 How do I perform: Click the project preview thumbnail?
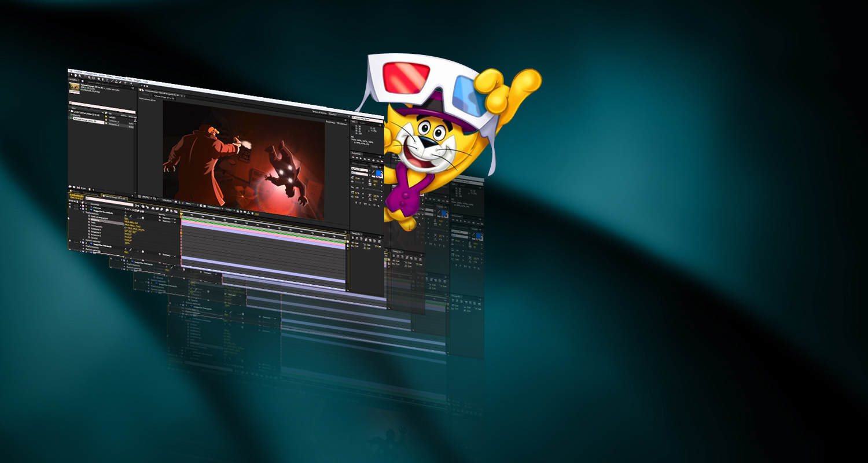(x=74, y=88)
